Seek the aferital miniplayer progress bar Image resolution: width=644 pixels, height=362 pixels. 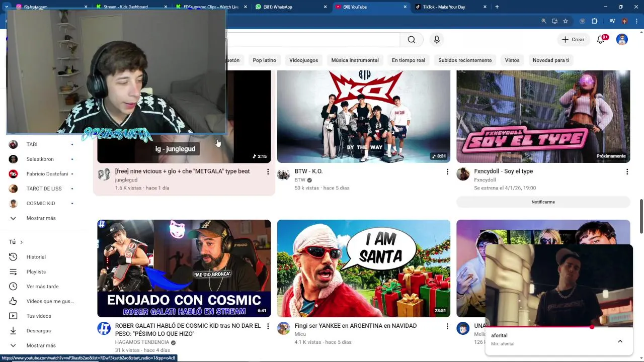click(559, 327)
